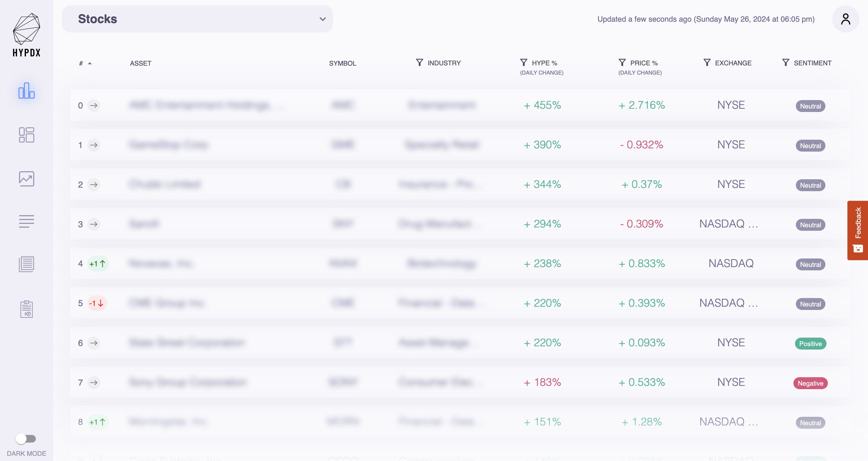Viewport: 868px width, 461px height.
Task: Select the row ranked 0 with +455% hype
Action: [x=460, y=105]
